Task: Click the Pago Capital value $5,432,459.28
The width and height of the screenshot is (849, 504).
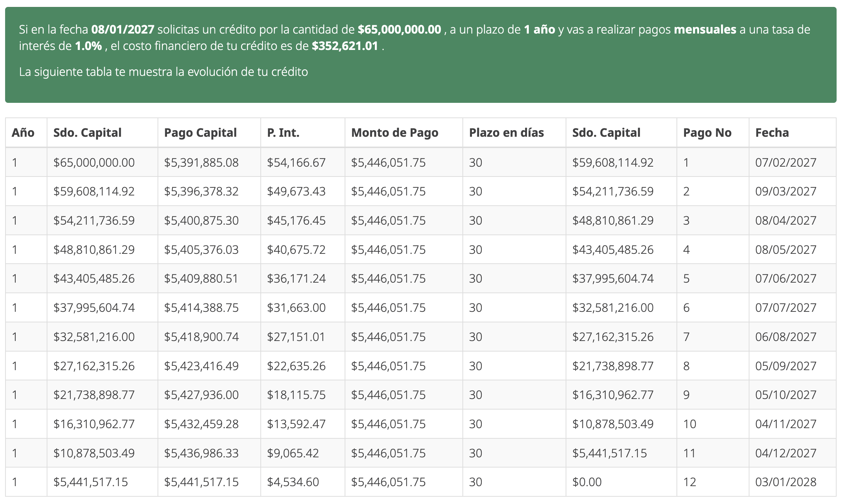Action: click(201, 424)
